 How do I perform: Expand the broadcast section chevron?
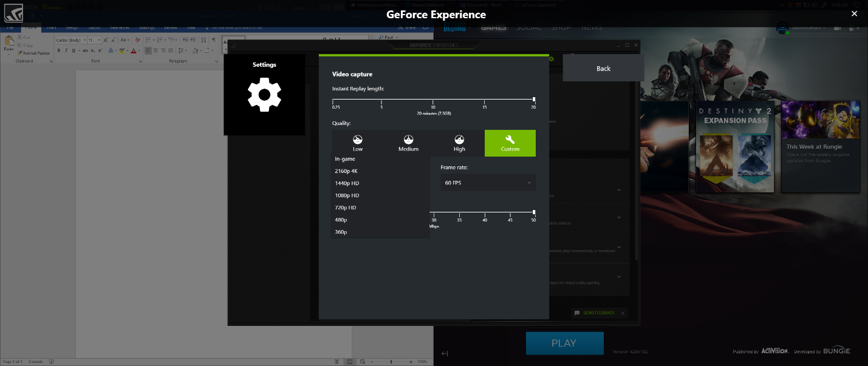[x=619, y=247]
